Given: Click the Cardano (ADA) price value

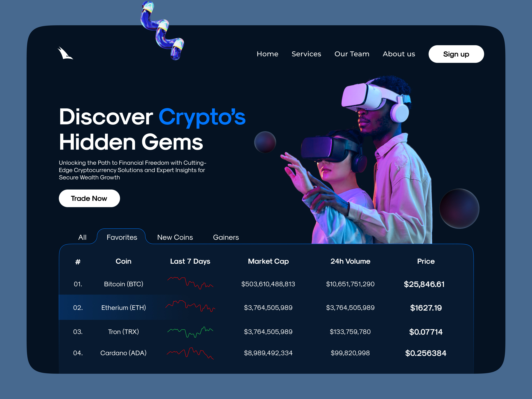Looking at the screenshot, I should point(426,353).
